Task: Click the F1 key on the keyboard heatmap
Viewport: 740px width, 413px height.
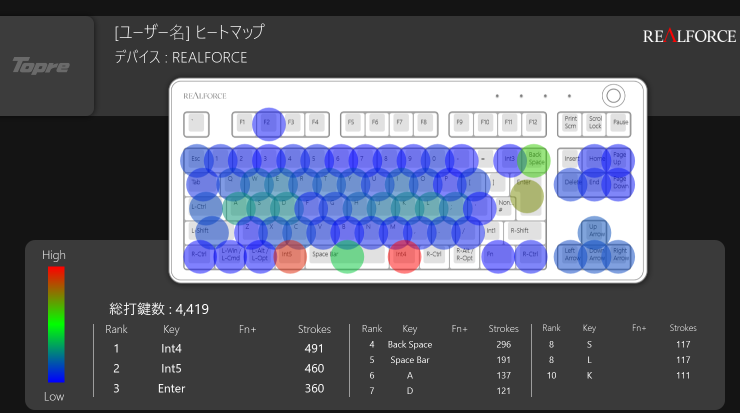Action: (243, 124)
